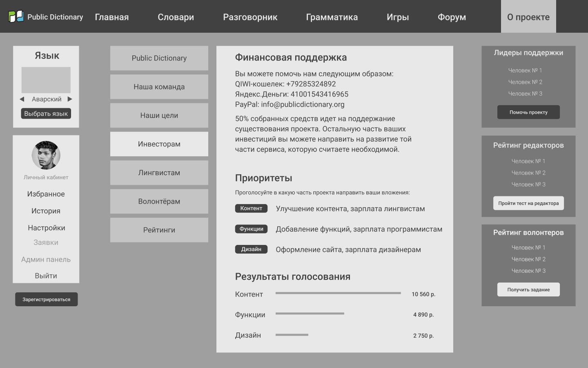Image resolution: width=588 pixels, height=368 pixels.
Task: Click the Получить задание button
Action: (x=528, y=289)
